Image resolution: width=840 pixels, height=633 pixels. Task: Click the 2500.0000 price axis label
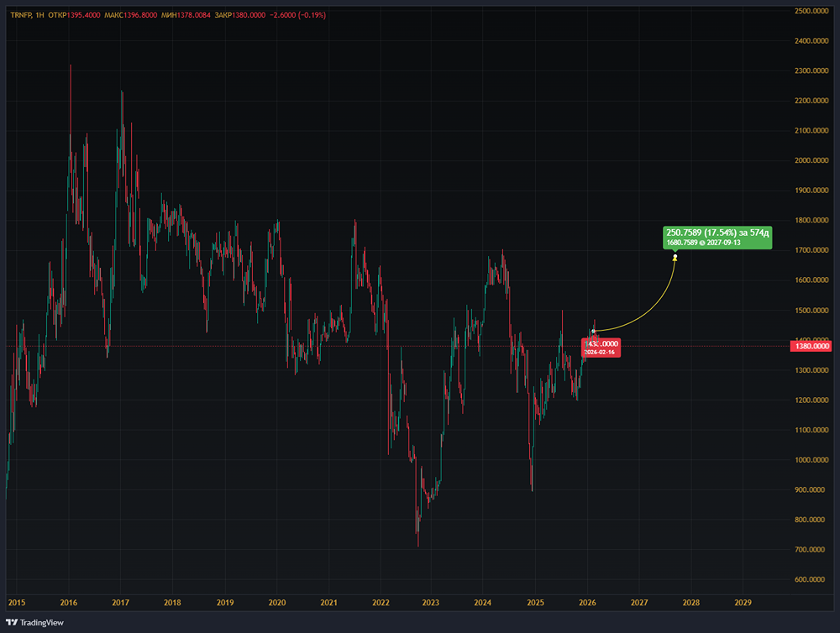point(811,11)
